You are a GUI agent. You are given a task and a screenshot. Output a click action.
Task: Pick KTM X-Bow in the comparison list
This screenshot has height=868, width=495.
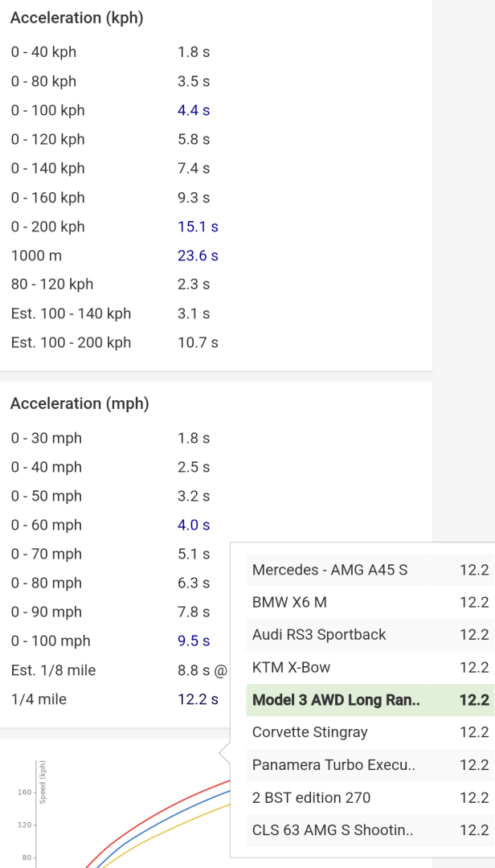[291, 667]
